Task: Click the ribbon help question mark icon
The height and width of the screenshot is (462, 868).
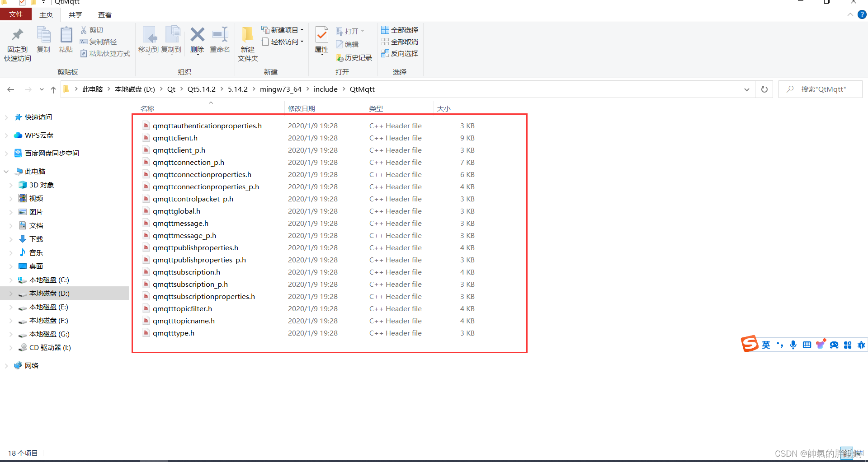Action: click(x=862, y=14)
